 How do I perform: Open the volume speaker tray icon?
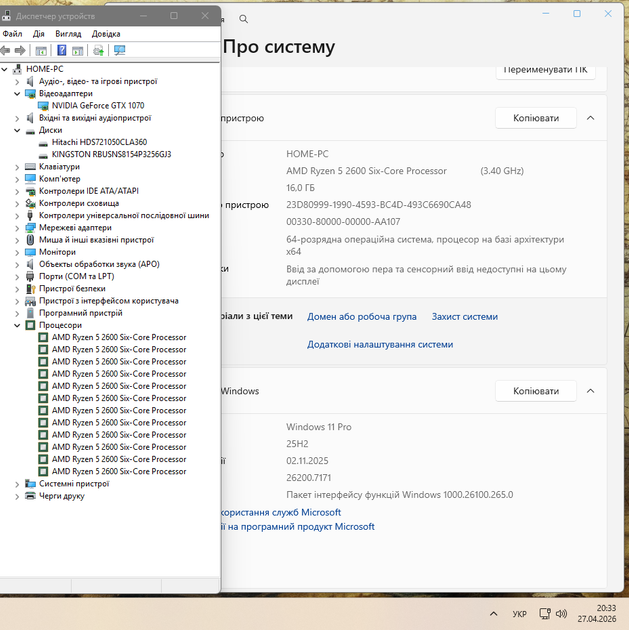(561, 614)
